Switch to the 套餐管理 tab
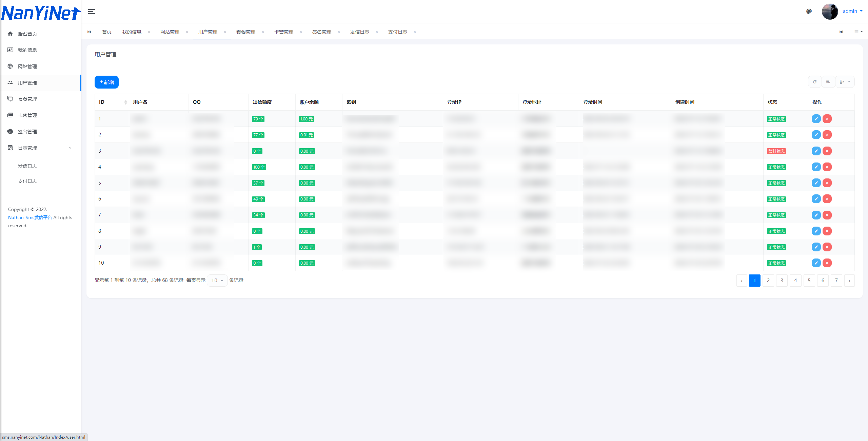Screen dimensions: 868x441 click(246, 32)
